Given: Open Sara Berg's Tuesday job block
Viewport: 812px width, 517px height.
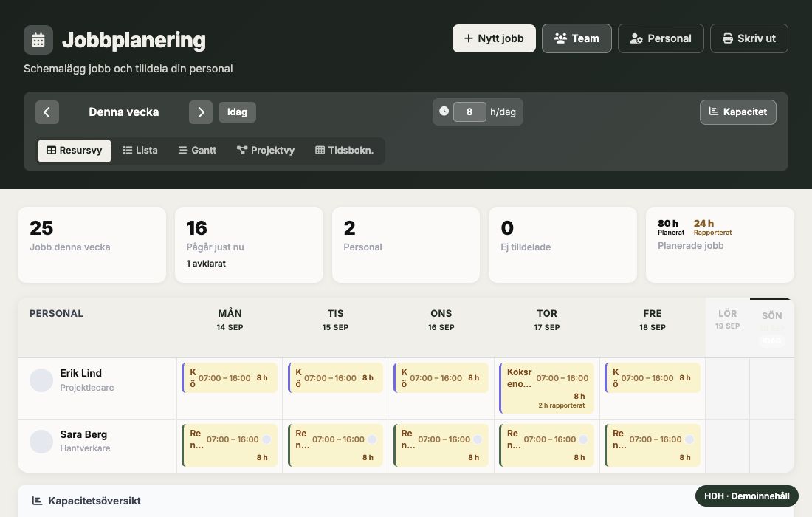Looking at the screenshot, I should click(x=335, y=445).
